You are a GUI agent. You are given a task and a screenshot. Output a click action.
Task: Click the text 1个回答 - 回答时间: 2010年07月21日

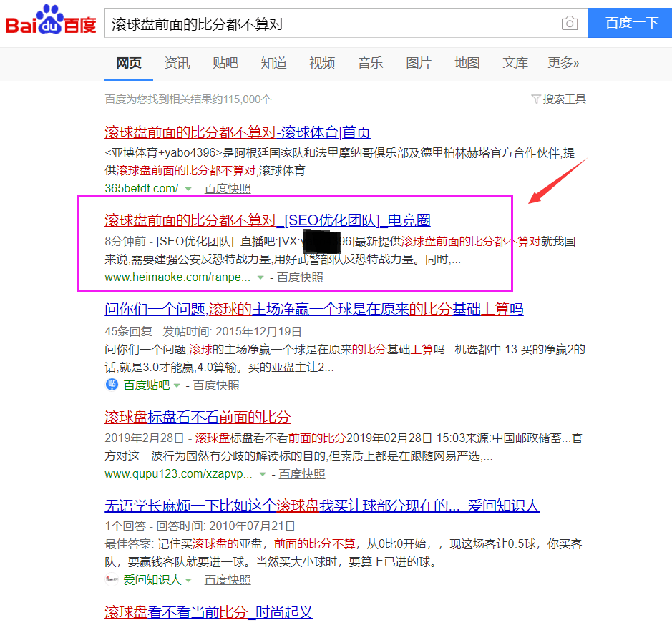coord(200,526)
